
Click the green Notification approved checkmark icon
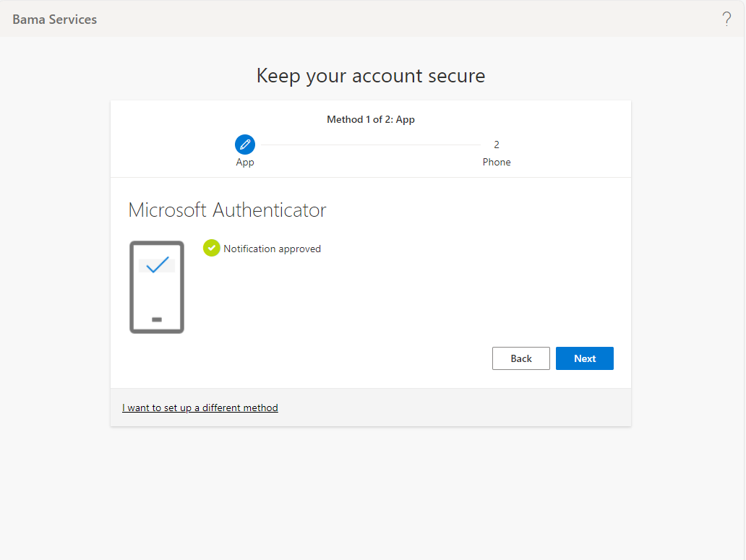click(x=211, y=248)
